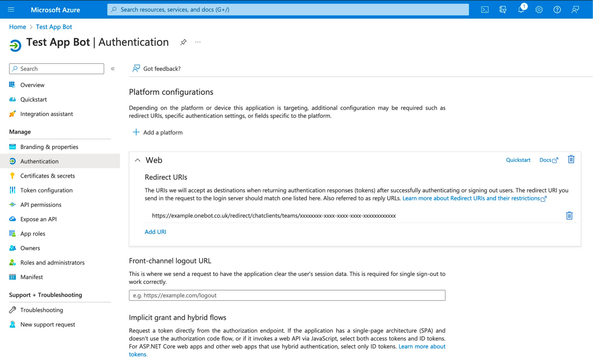This screenshot has height=364, width=593.
Task: Open the portal settings gear icon
Action: (539, 9)
